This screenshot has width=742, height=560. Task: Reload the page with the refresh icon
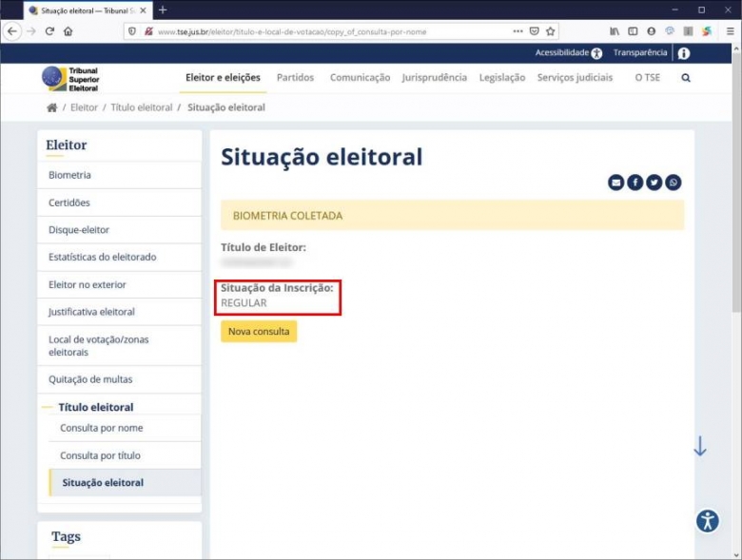click(x=49, y=31)
